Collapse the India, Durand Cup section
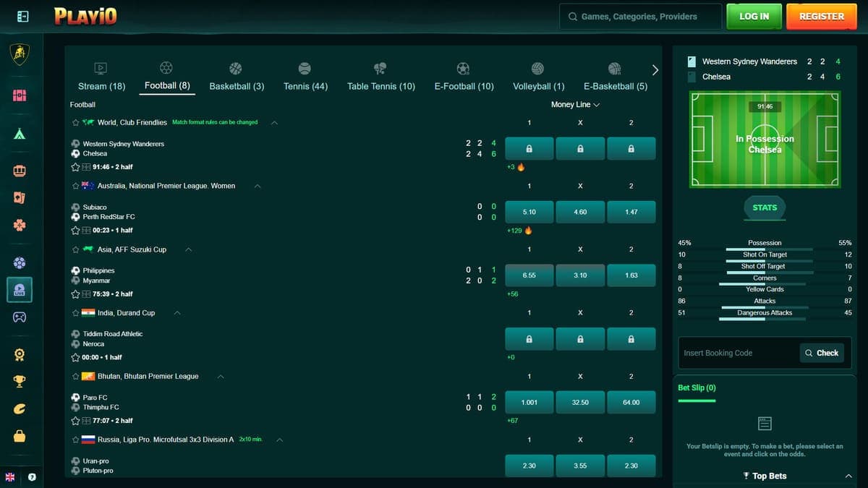 (x=177, y=313)
